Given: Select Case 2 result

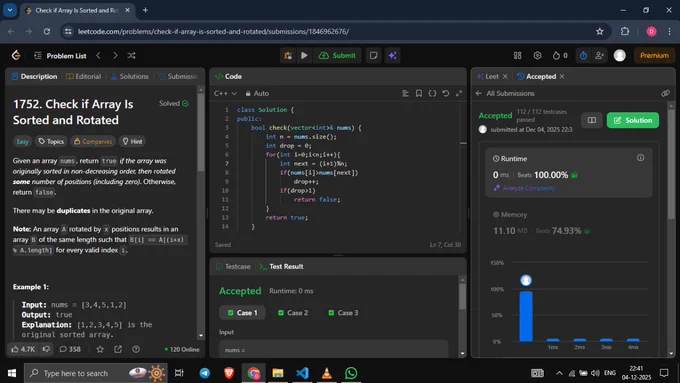Looking at the screenshot, I should (x=293, y=313).
